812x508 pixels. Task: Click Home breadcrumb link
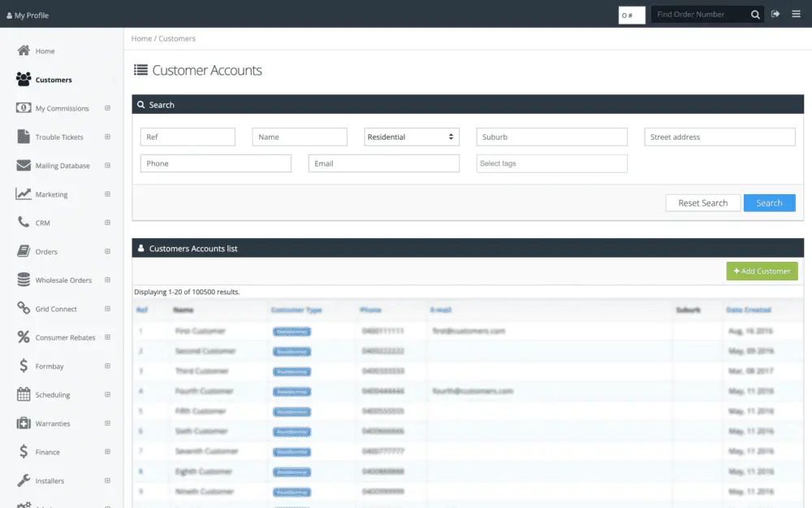click(x=141, y=38)
